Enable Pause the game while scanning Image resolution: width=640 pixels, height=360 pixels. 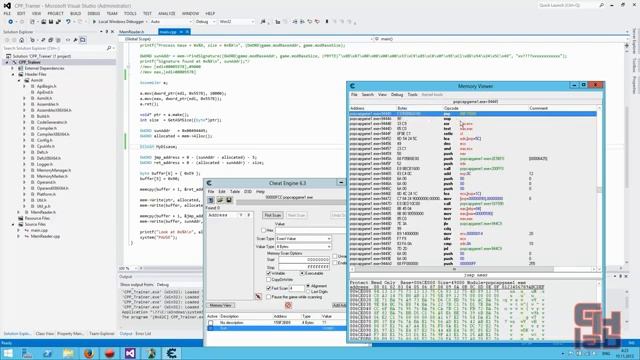269,297
